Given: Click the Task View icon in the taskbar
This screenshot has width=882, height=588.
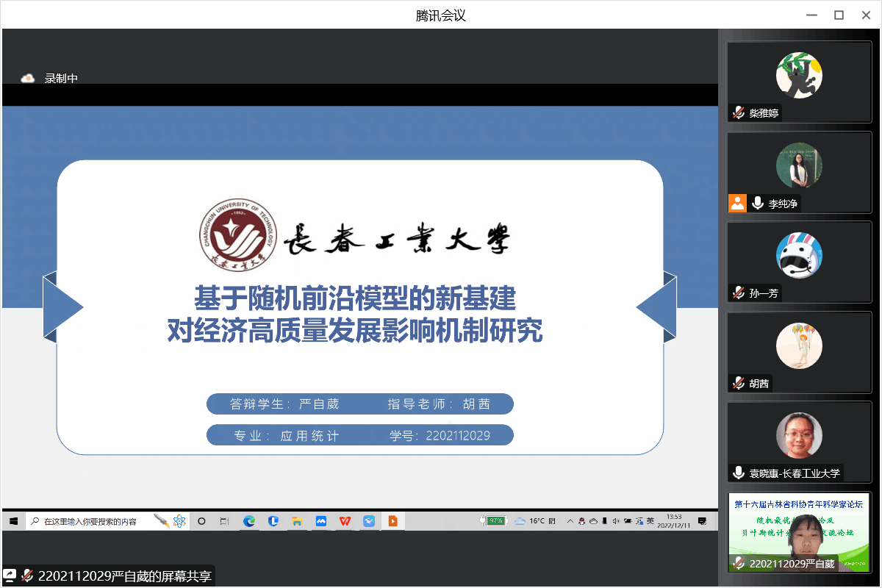Looking at the screenshot, I should [x=225, y=521].
